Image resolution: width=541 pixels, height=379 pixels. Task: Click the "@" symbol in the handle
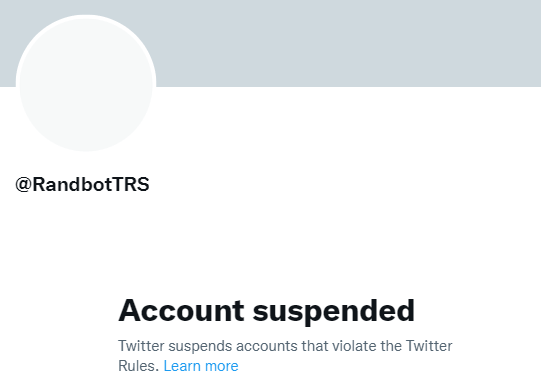tap(23, 184)
